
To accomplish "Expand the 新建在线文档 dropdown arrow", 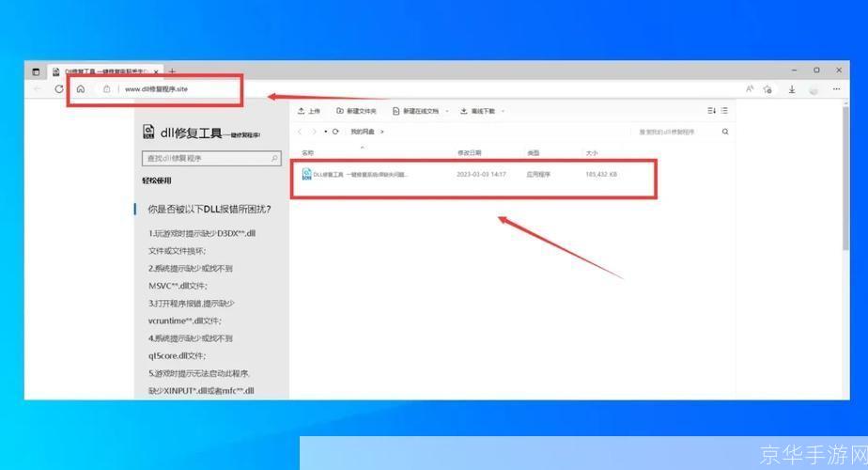I will coord(447,111).
